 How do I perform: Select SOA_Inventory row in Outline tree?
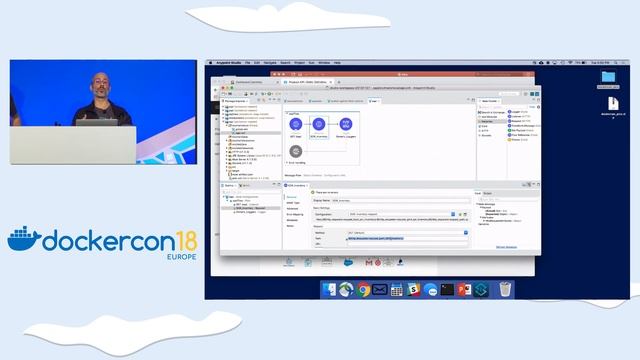[x=250, y=208]
